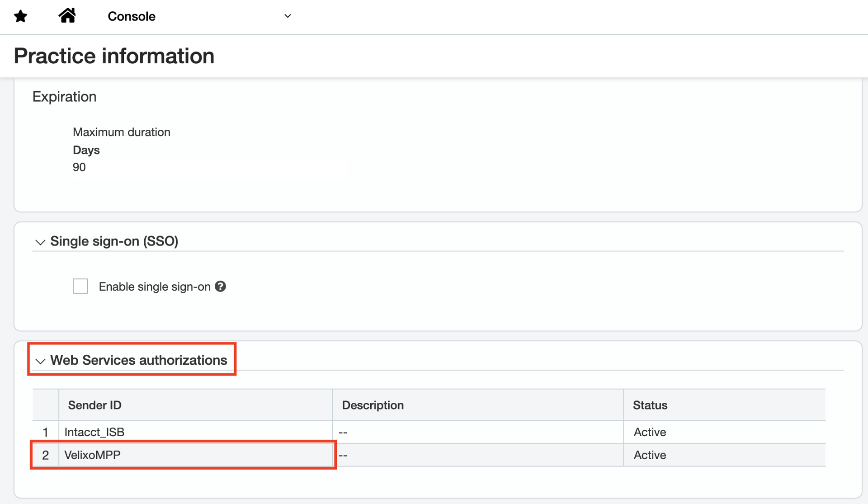
Task: Collapse the Web Services authorizations section
Action: [x=40, y=361]
